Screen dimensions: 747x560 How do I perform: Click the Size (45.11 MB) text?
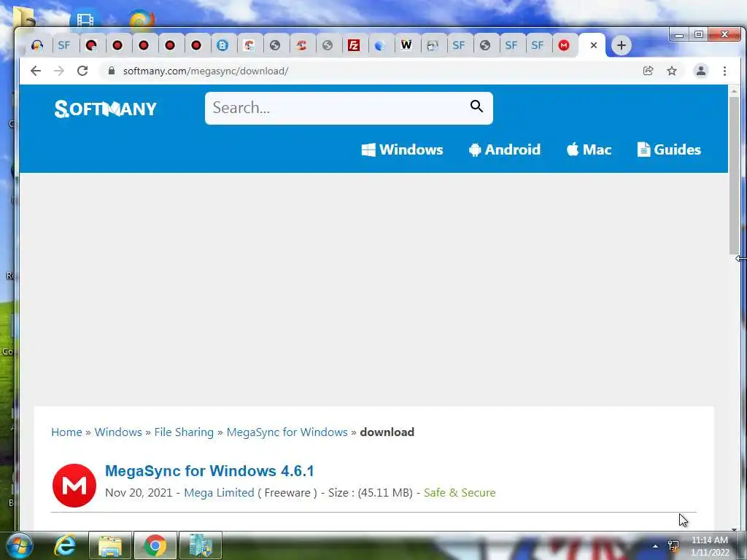(370, 492)
